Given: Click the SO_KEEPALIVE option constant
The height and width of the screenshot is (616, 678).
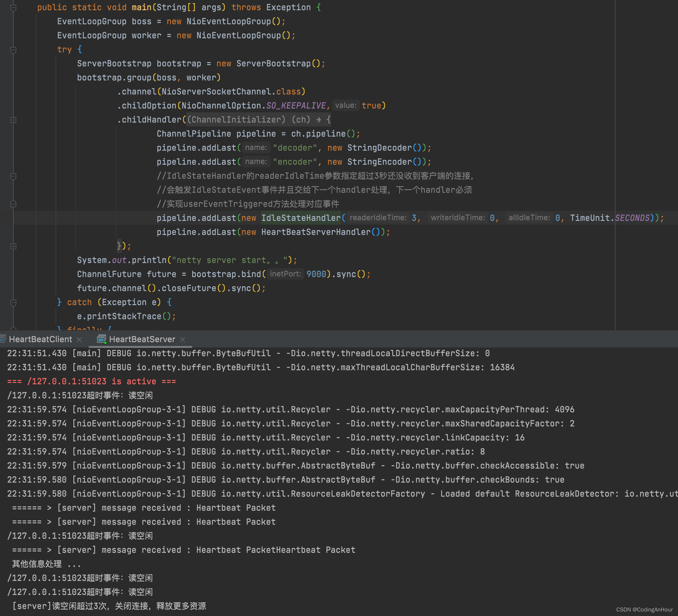Looking at the screenshot, I should (296, 106).
